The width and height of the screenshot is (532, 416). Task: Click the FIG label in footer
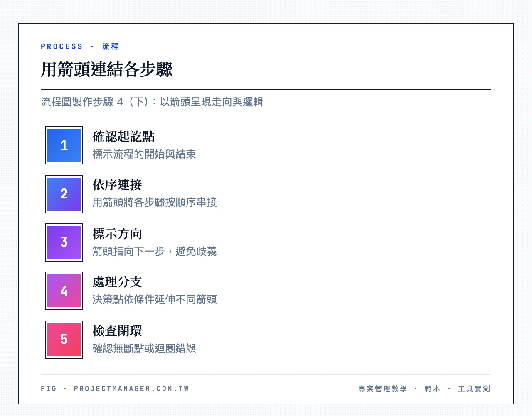[49, 389]
